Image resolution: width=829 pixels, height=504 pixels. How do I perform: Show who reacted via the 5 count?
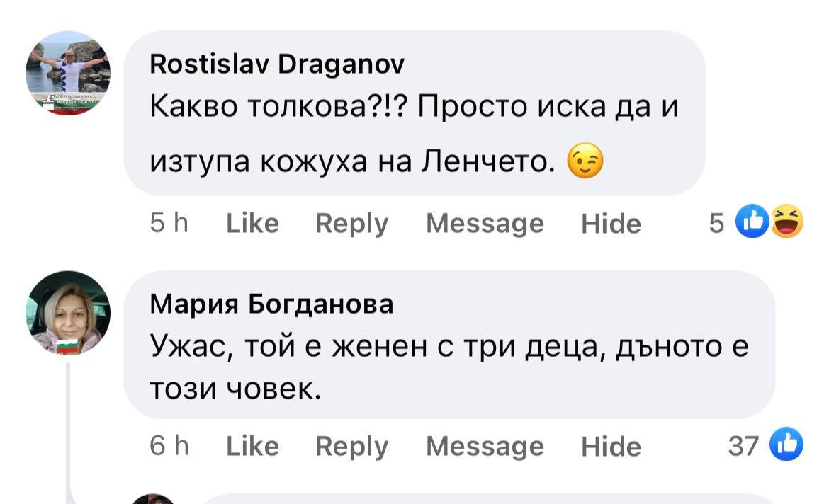[716, 224]
